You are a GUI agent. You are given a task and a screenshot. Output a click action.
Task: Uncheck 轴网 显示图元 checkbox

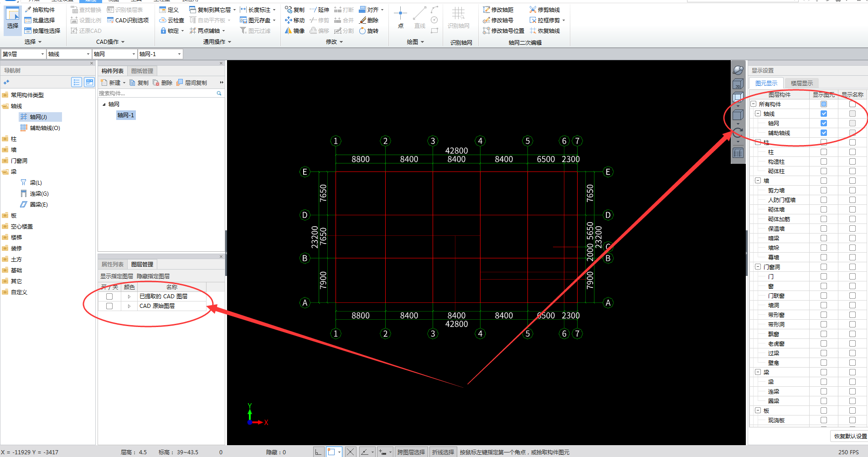(824, 123)
